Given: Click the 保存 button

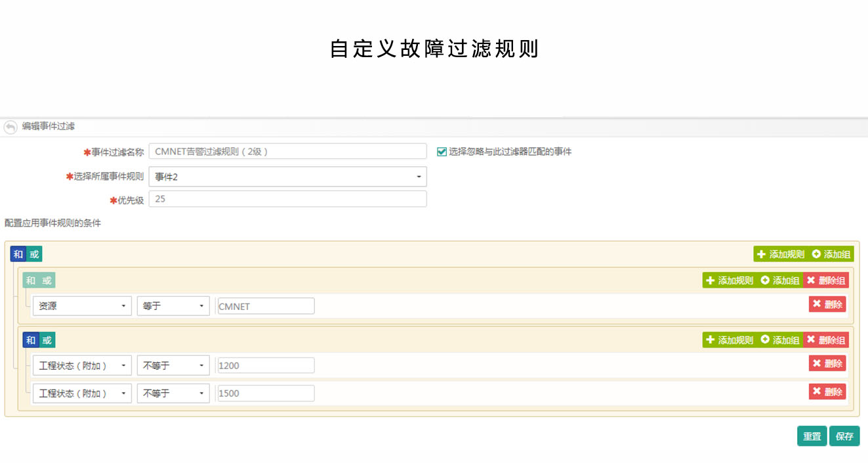Looking at the screenshot, I should click(x=844, y=436).
